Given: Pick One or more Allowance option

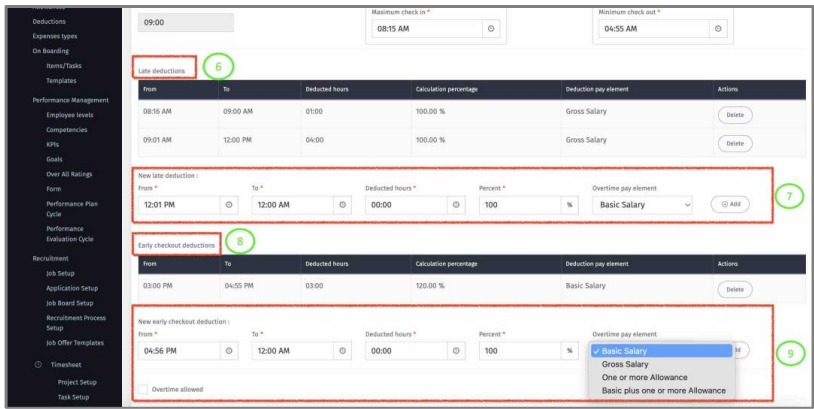Looking at the screenshot, I should (644, 377).
